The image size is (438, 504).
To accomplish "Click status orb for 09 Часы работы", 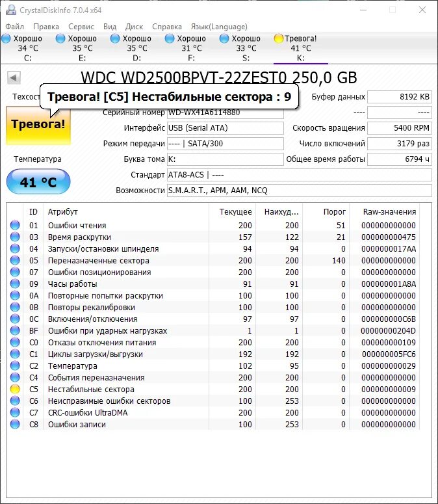I will (x=15, y=284).
